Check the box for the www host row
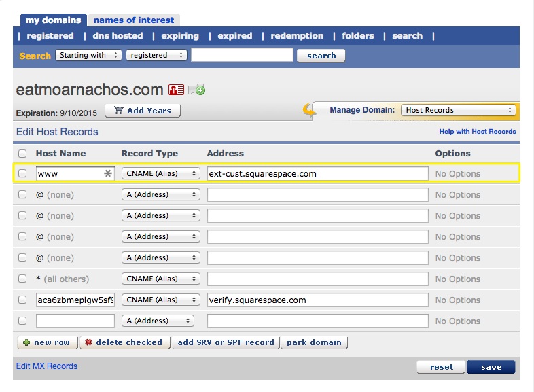The width and height of the screenshot is (534, 392). coord(22,174)
